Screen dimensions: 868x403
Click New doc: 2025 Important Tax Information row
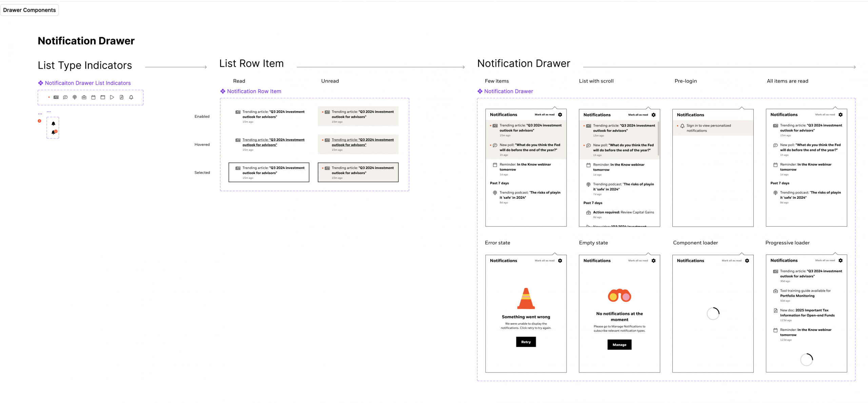coord(807,315)
